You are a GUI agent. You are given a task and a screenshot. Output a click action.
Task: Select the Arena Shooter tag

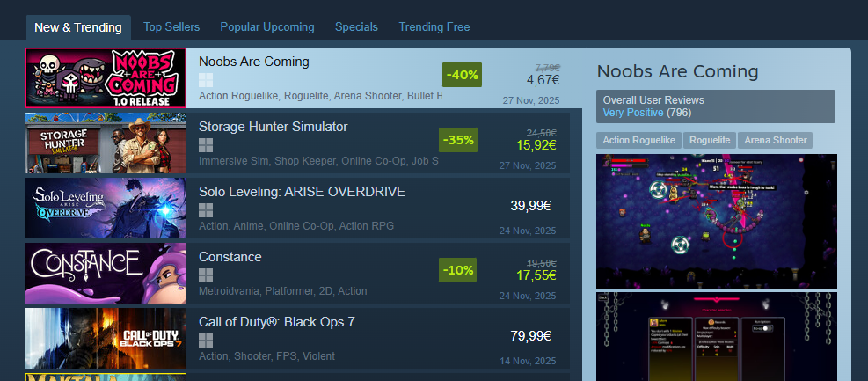pos(775,140)
